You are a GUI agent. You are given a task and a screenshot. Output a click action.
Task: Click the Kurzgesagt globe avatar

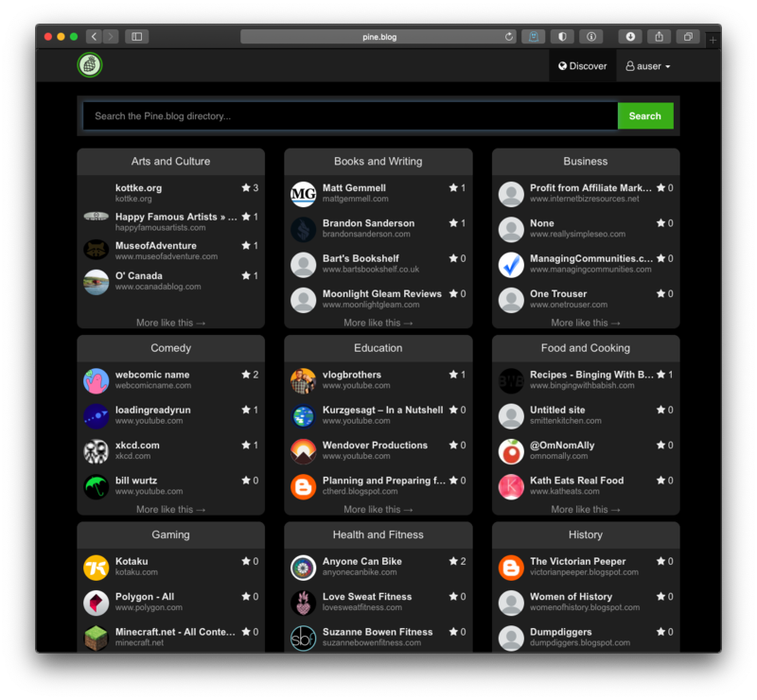pyautogui.click(x=303, y=416)
